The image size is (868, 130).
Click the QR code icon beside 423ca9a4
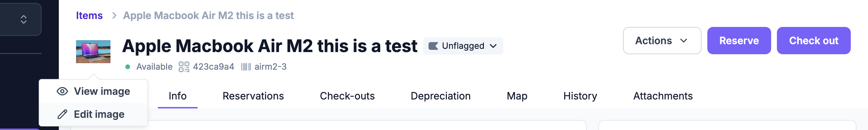click(184, 67)
